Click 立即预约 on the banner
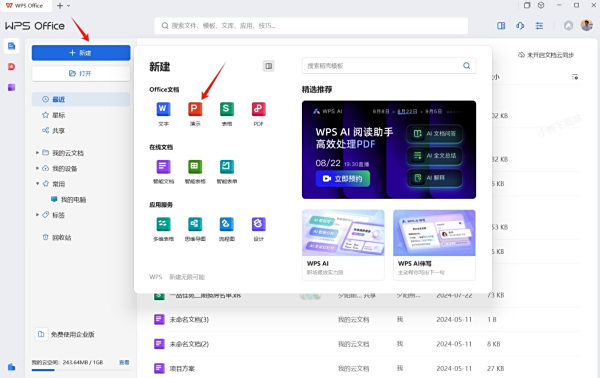Screen dimensions: 600x378 (x=343, y=179)
